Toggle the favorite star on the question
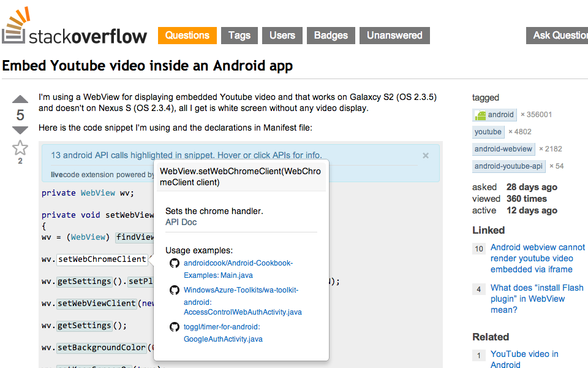 click(x=20, y=148)
